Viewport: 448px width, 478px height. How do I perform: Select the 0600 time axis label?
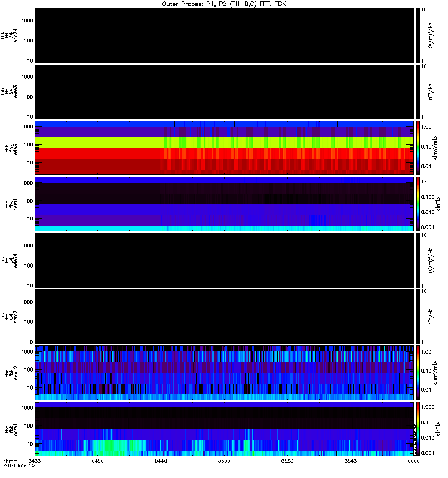413,461
